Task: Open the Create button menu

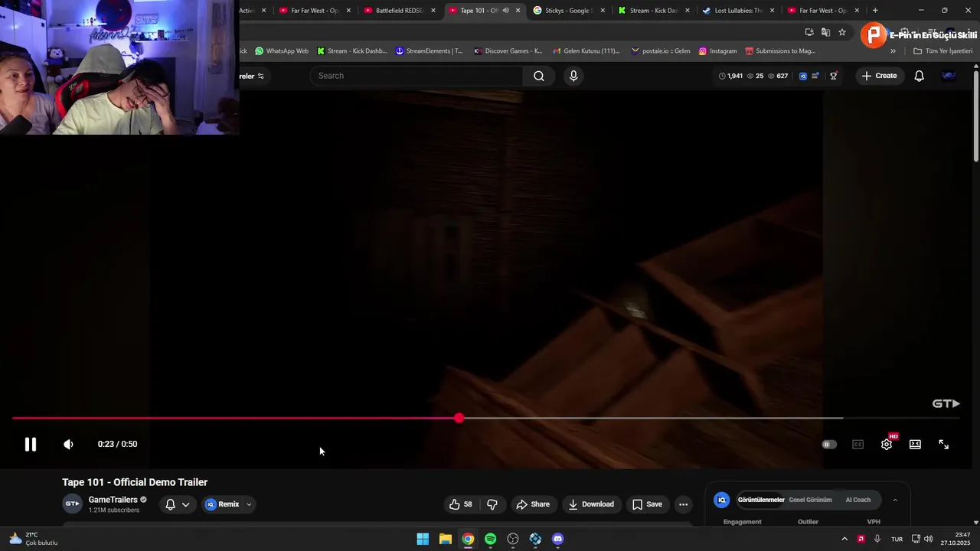Action: point(879,76)
